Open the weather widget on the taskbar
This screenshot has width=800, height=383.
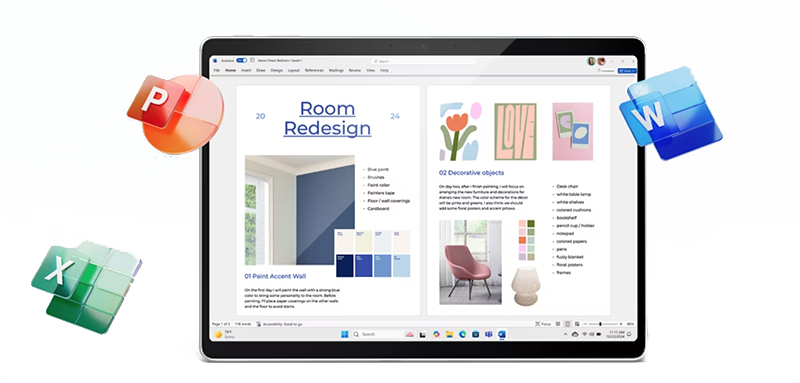pyautogui.click(x=224, y=334)
